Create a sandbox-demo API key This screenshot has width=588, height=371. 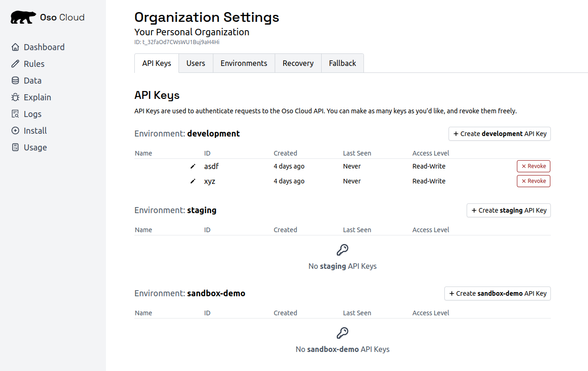[x=497, y=293]
